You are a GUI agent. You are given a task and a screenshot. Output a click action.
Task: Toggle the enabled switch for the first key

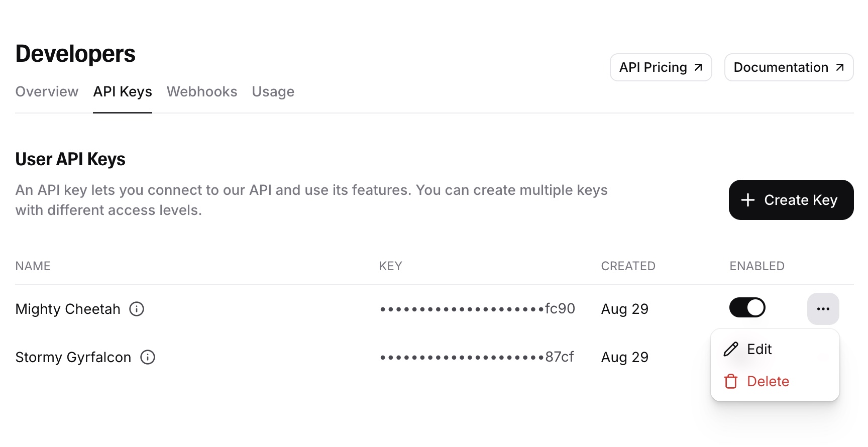[747, 307]
